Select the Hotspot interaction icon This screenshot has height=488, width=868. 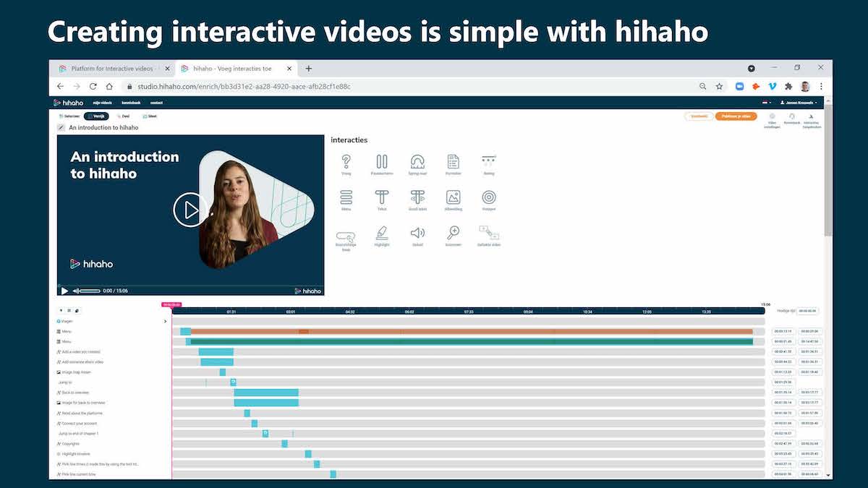pyautogui.click(x=489, y=197)
